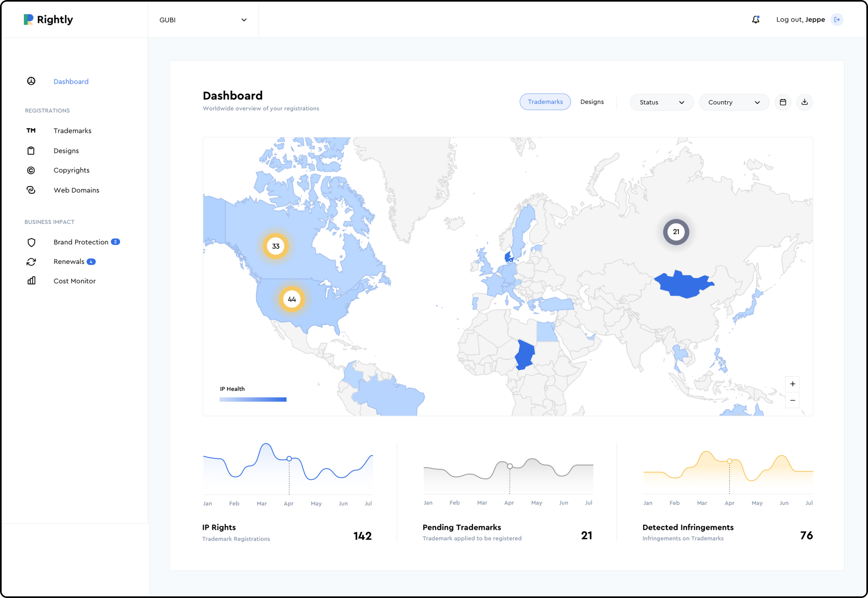Click the Web Domains link icon

point(31,190)
